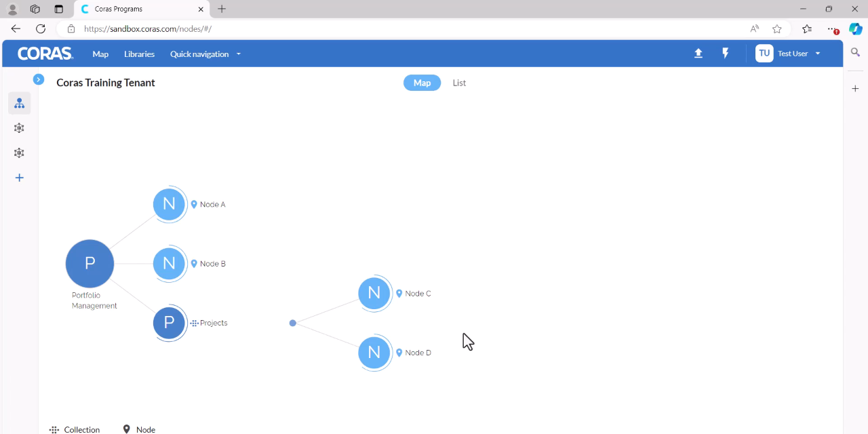Select the Portfolio Management node circle
Image resolution: width=868 pixels, height=434 pixels.
coord(90,264)
